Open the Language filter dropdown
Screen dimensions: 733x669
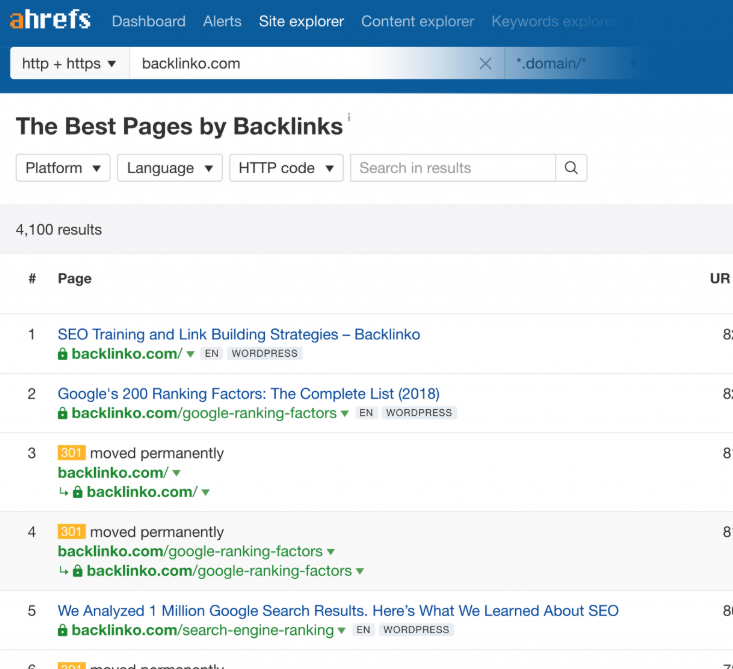tap(170, 168)
